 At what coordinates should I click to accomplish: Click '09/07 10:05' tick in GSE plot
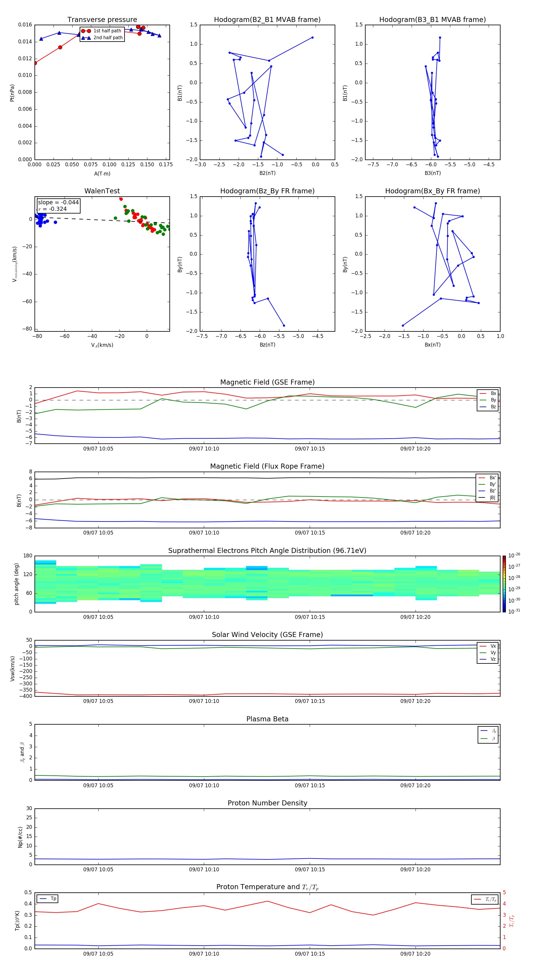point(98,449)
